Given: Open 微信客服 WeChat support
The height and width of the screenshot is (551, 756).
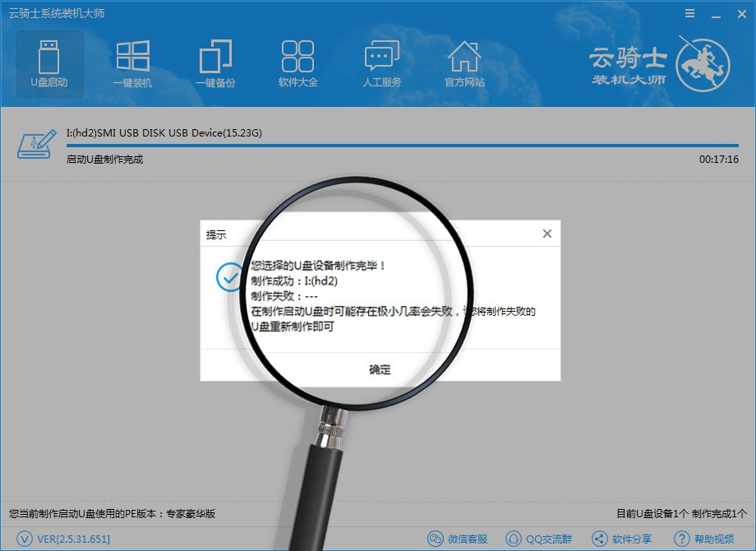Looking at the screenshot, I should [468, 539].
